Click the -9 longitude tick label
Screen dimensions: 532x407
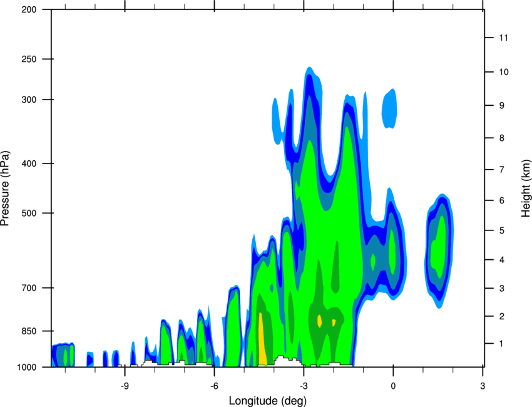point(125,386)
